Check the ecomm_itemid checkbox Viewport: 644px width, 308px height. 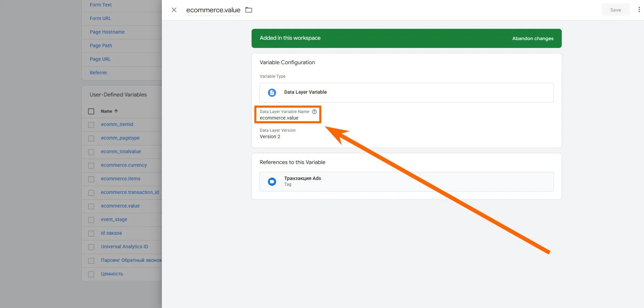pos(91,125)
